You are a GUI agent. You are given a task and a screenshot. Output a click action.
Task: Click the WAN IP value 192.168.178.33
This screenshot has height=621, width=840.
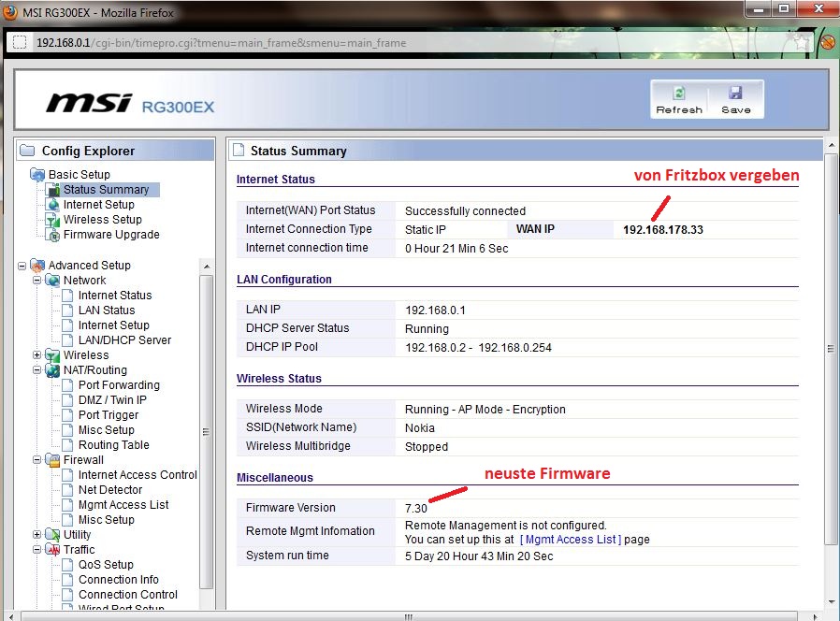(662, 230)
